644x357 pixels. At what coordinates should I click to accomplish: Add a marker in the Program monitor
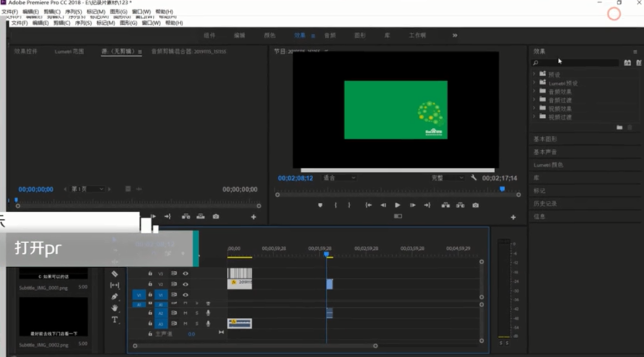click(x=320, y=205)
